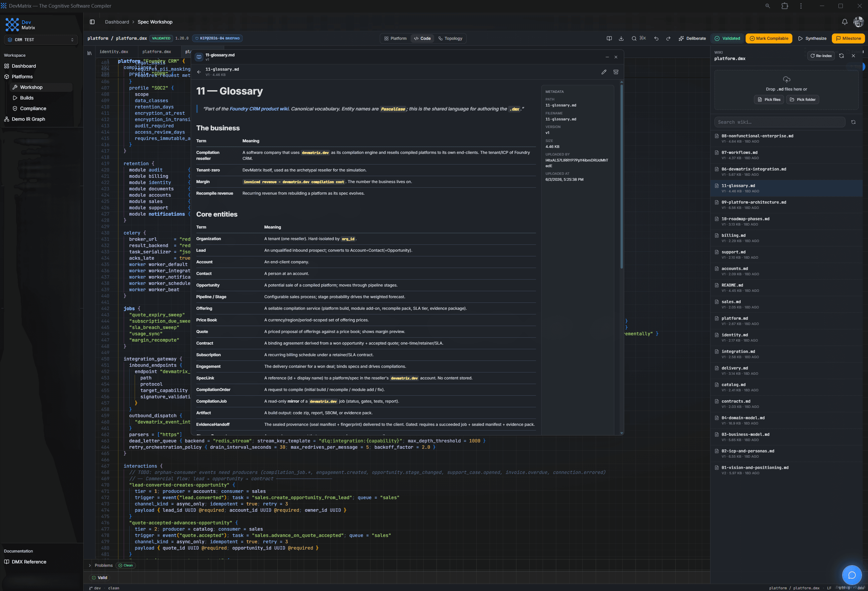Open README.md wiki file
This screenshot has width=868, height=591.
click(x=787, y=288)
